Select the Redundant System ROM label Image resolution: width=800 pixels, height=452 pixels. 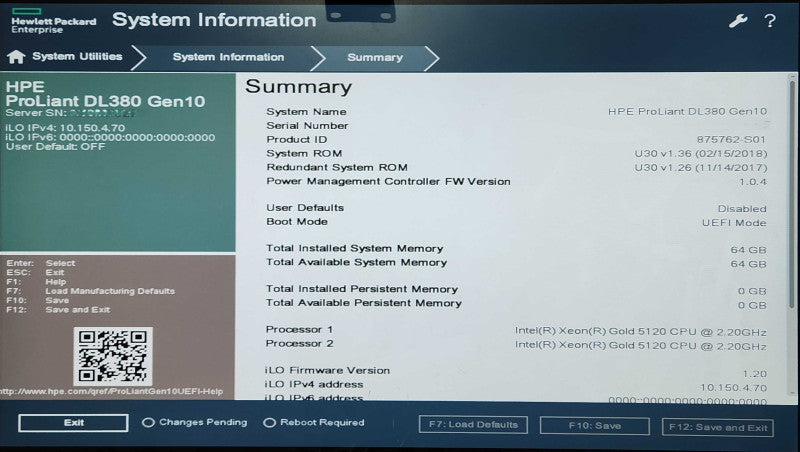(x=337, y=167)
